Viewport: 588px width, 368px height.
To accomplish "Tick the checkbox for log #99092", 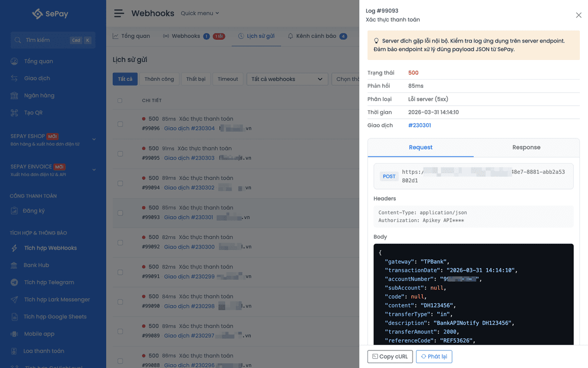I will [x=120, y=243].
